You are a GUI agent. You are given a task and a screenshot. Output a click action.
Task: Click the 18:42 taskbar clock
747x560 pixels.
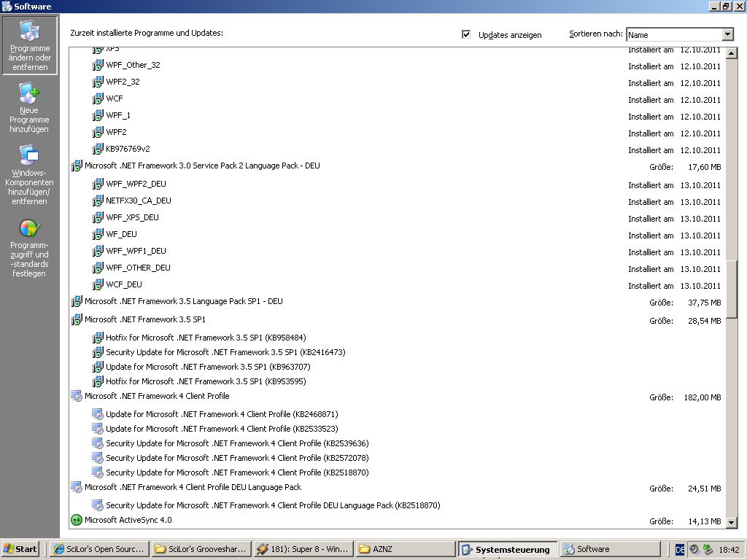point(729,550)
